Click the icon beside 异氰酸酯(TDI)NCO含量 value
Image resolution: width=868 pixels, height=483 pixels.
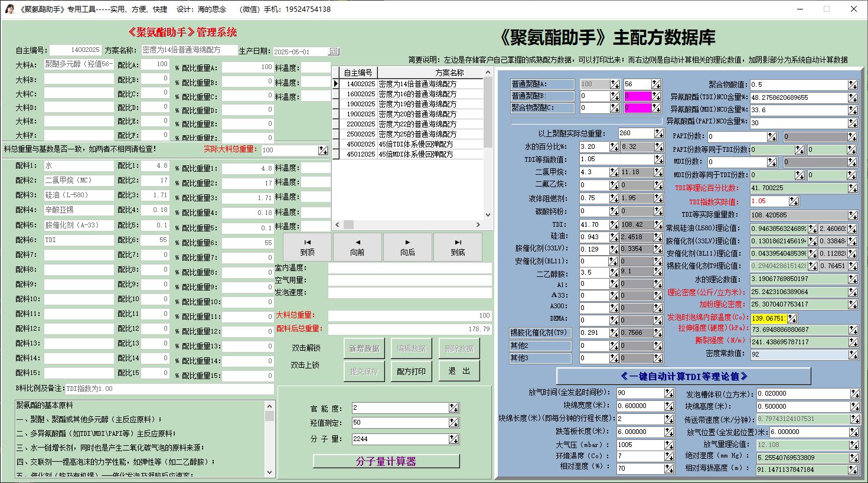click(x=853, y=97)
